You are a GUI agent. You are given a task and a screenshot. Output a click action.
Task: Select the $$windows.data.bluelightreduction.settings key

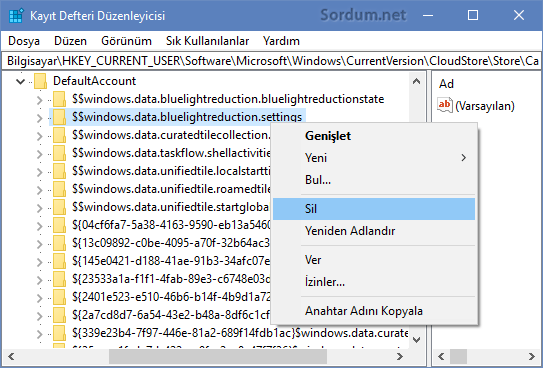(x=187, y=117)
